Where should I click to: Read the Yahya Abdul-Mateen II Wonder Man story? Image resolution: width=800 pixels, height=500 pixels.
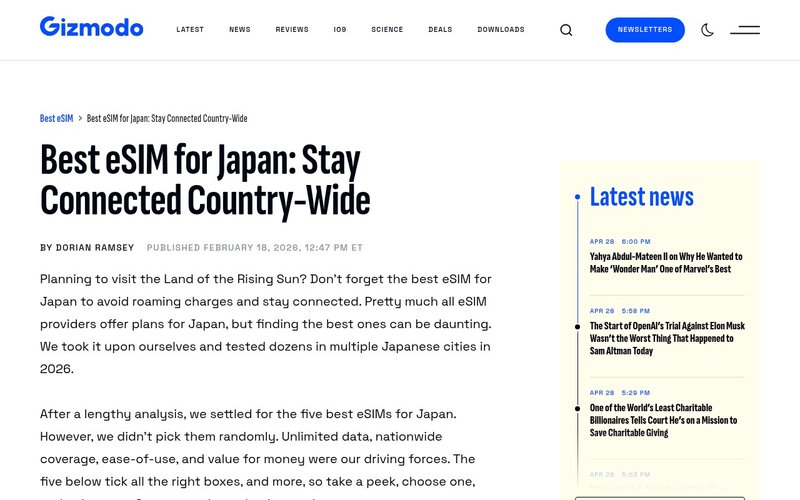point(666,263)
